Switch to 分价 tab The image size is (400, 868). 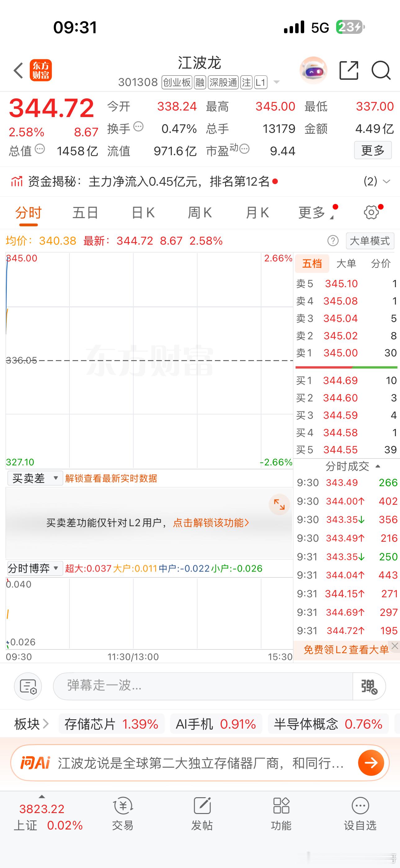(x=381, y=264)
